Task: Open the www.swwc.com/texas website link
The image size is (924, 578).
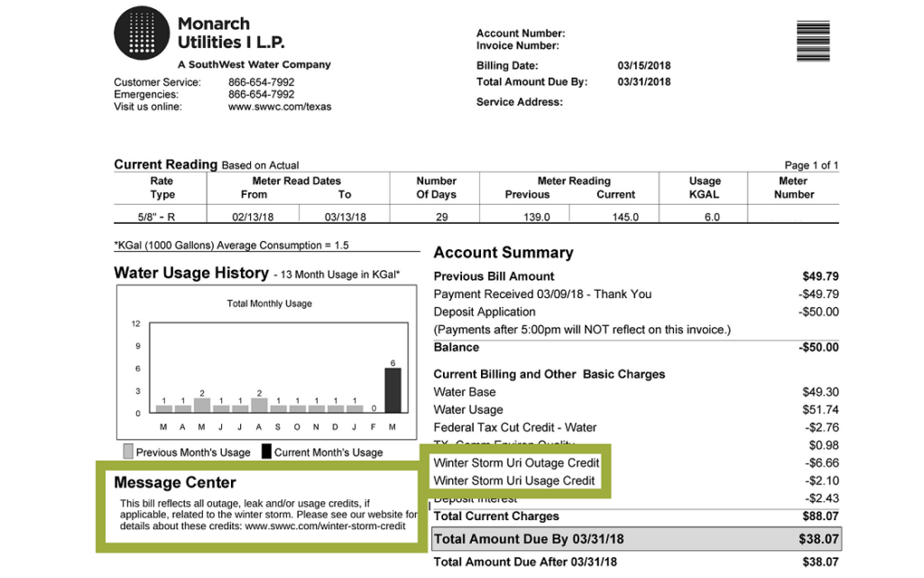Action: coord(279,107)
